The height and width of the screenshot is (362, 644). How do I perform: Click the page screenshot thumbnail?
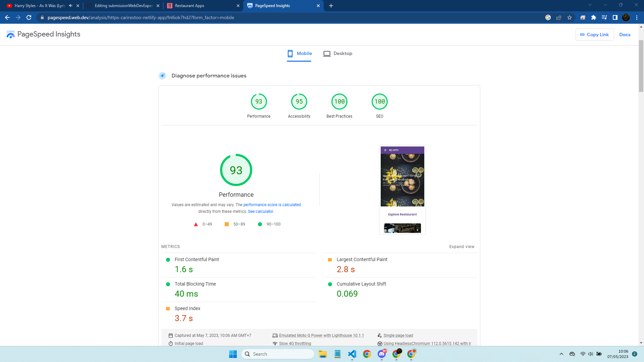coord(402,190)
